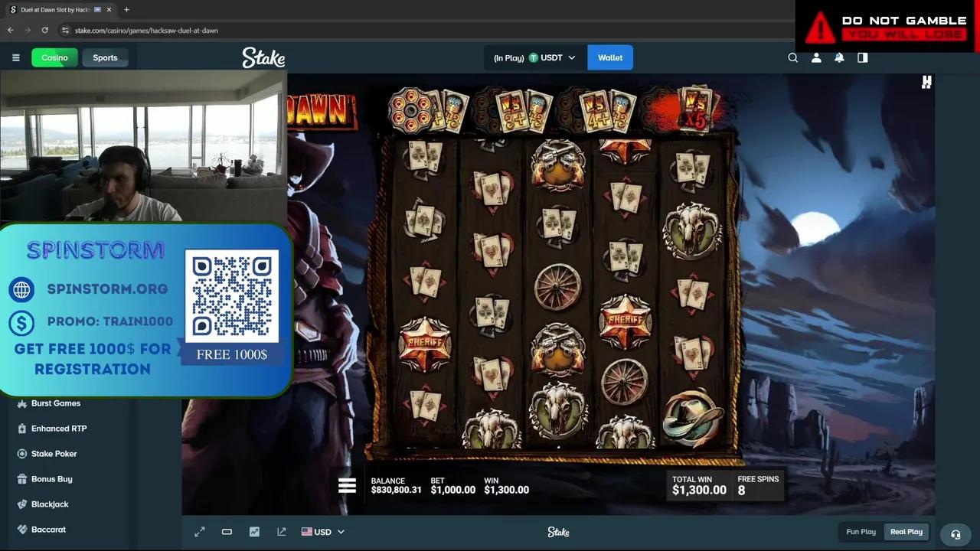Click the browser address bar URL
Viewport: 980px width, 551px height.
tap(146, 31)
